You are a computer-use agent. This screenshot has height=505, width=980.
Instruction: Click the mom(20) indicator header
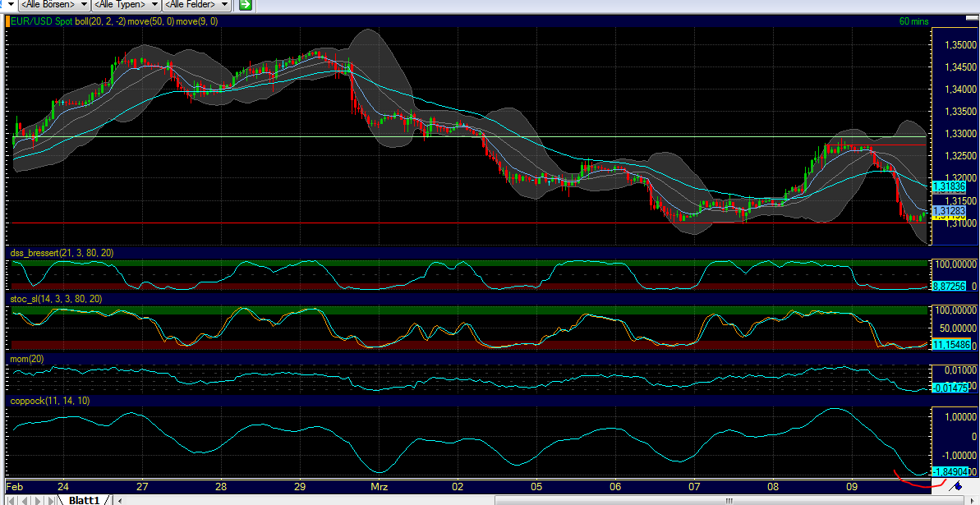[x=27, y=359]
